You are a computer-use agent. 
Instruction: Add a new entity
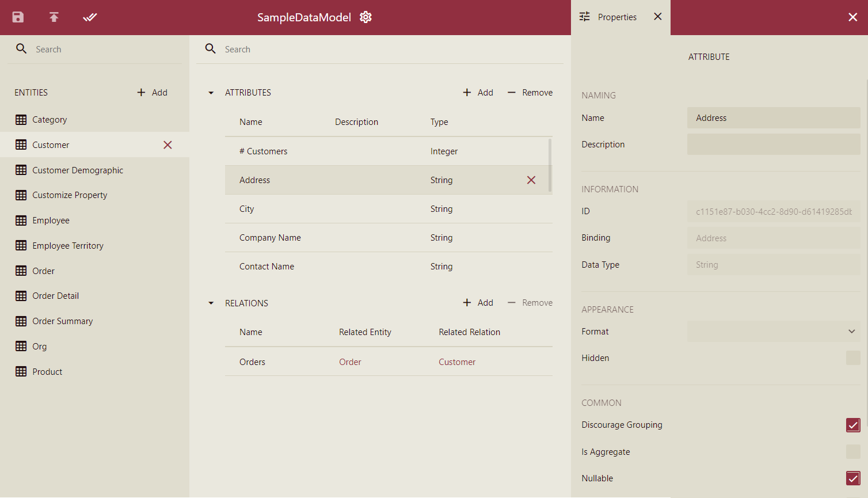tap(153, 93)
